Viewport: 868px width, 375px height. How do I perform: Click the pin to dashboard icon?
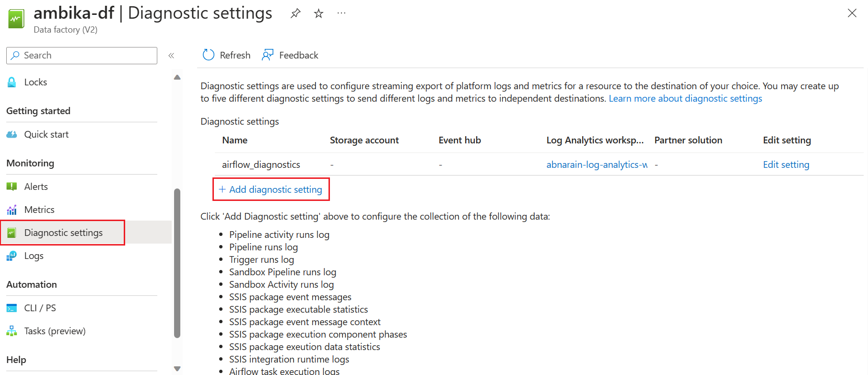[295, 13]
